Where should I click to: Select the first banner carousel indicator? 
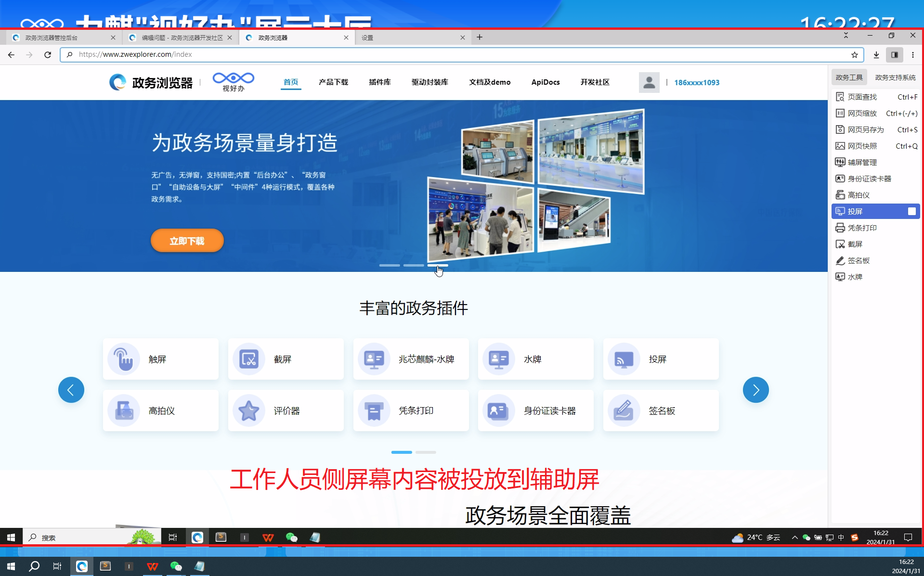click(x=390, y=265)
